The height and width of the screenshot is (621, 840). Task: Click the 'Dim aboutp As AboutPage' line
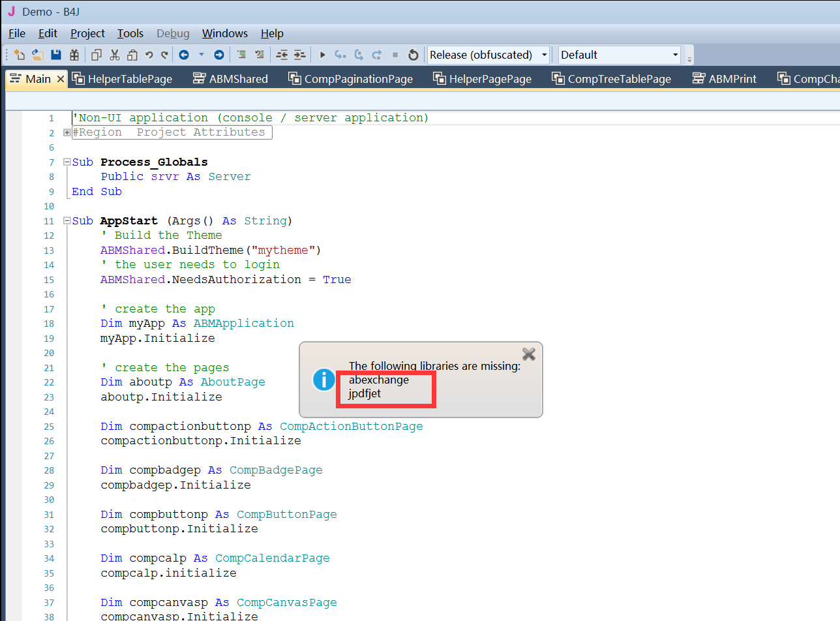tap(183, 382)
